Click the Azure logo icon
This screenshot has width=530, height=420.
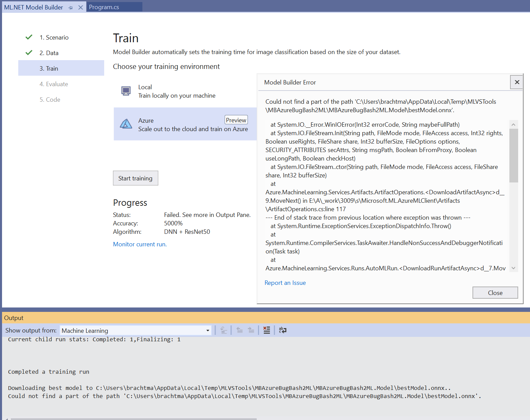click(x=126, y=124)
